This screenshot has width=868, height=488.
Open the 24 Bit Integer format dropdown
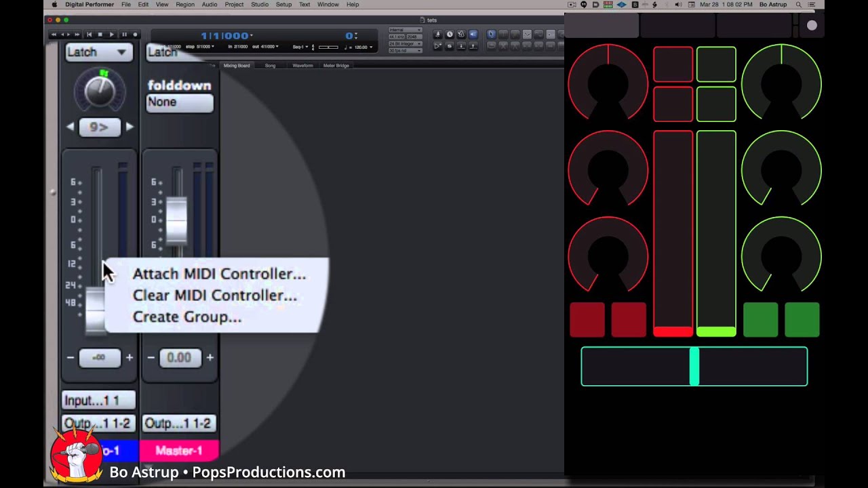(406, 43)
